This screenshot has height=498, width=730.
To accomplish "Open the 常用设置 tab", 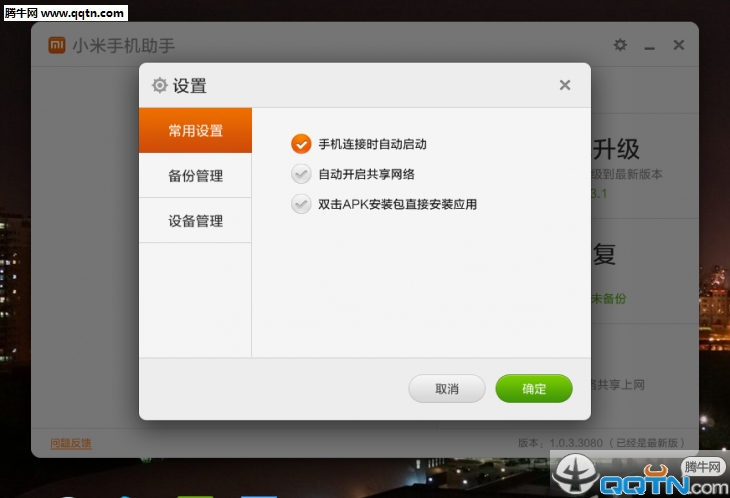I will (x=195, y=130).
